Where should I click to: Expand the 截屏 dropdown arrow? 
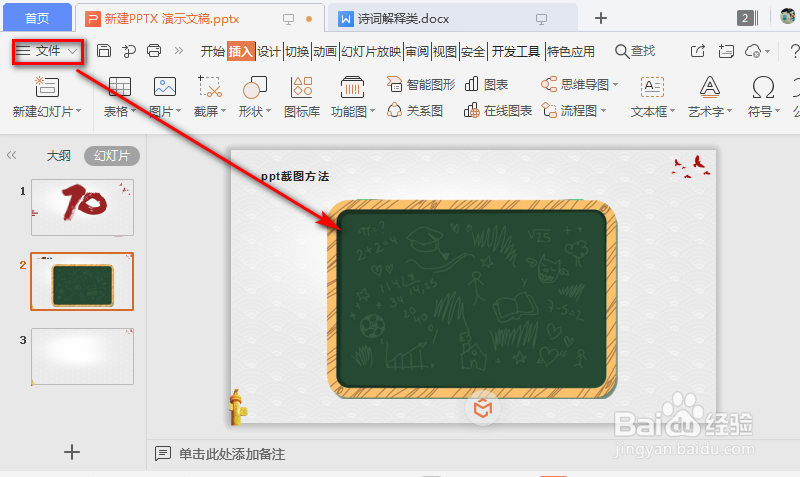[223, 111]
